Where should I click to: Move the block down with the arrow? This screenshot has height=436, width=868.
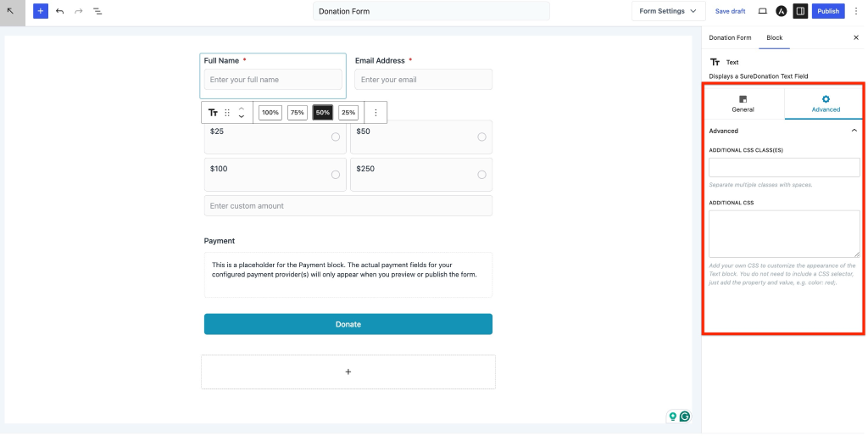click(x=242, y=116)
